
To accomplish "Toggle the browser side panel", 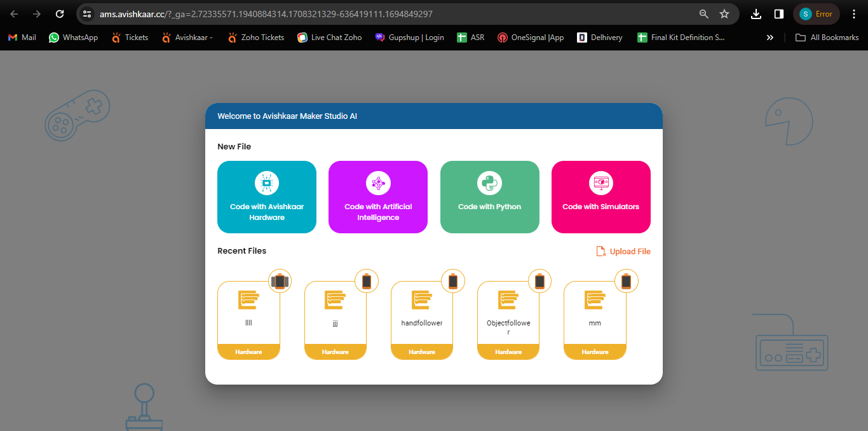I will pyautogui.click(x=778, y=14).
